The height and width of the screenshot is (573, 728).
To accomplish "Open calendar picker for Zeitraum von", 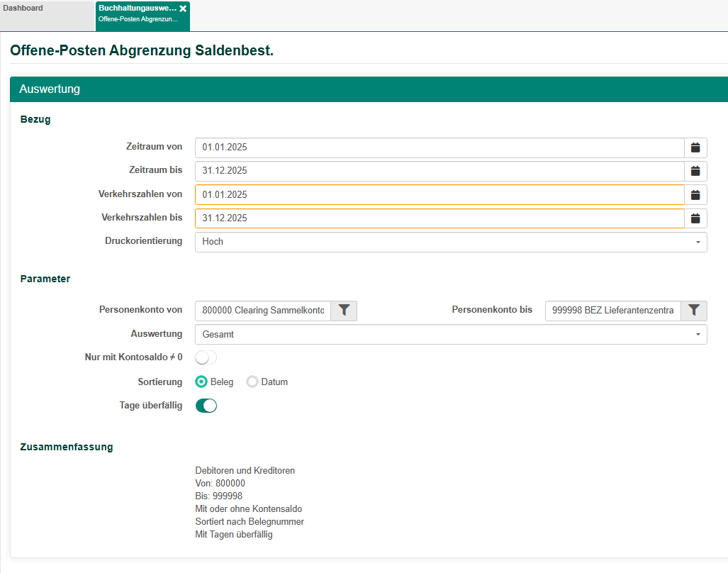I will [695, 148].
